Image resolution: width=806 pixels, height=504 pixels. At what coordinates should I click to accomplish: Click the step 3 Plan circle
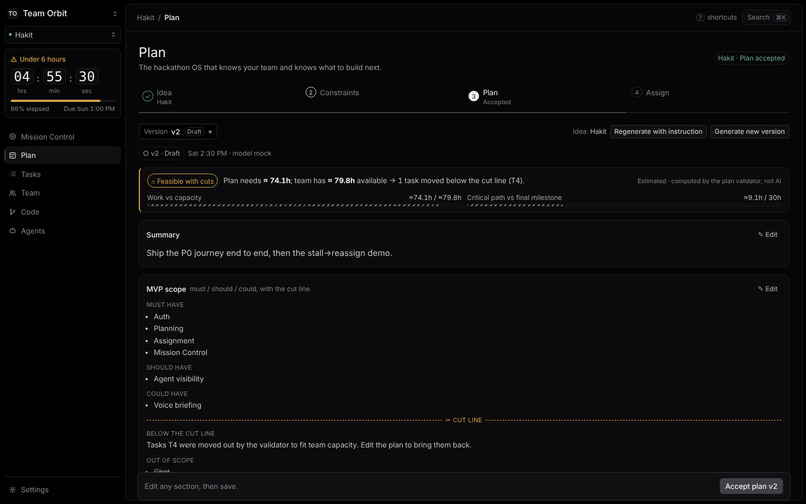tap(473, 96)
